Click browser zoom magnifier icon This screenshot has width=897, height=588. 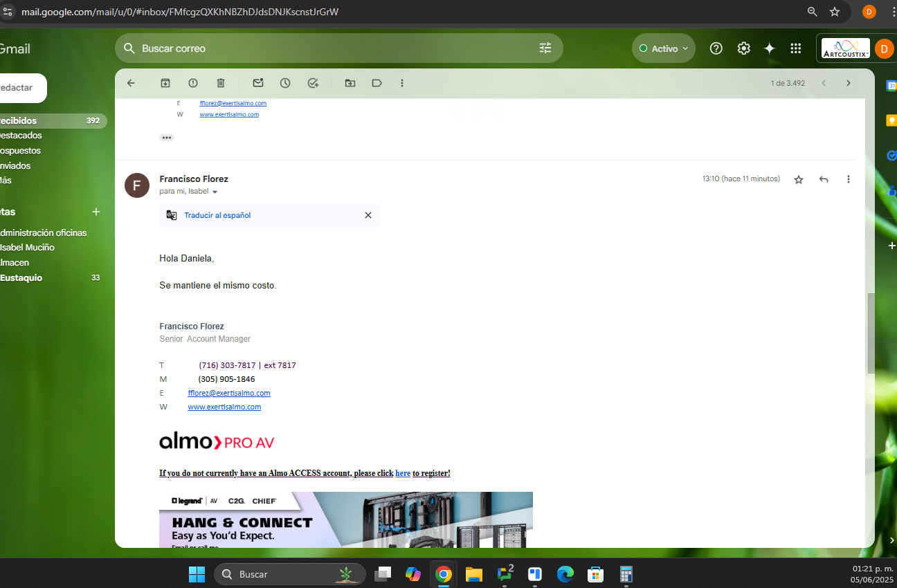tap(813, 12)
